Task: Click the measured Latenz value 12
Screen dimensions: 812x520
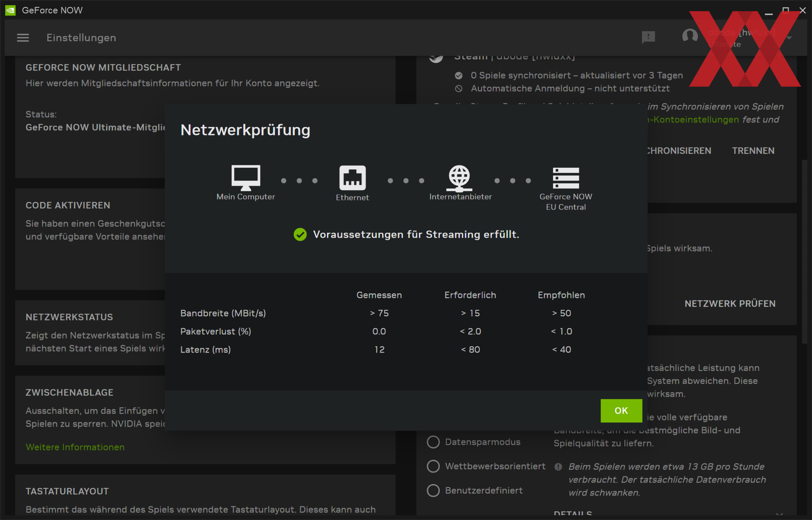Action: 379,350
